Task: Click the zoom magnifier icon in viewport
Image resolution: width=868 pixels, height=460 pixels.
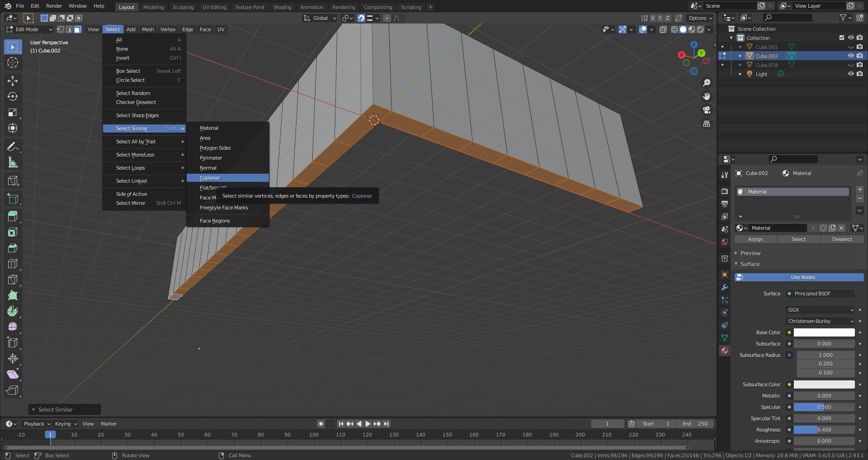Action: 707,83
